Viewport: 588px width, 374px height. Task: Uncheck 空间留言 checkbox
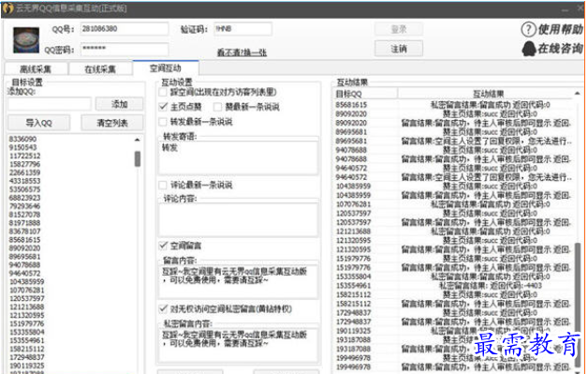[163, 246]
